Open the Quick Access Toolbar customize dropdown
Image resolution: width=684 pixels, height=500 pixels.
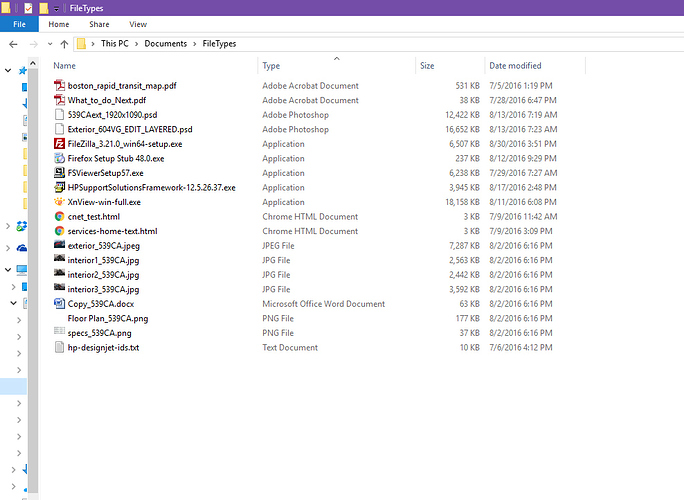click(56, 9)
